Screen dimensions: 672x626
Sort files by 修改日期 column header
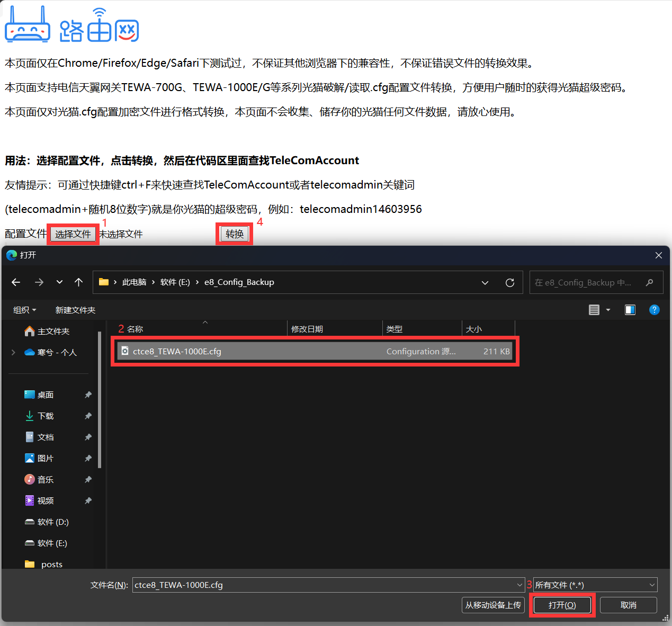tap(307, 329)
